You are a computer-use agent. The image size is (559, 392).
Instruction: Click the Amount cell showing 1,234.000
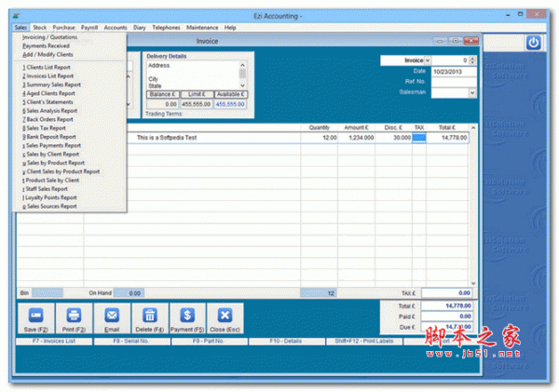click(356, 138)
